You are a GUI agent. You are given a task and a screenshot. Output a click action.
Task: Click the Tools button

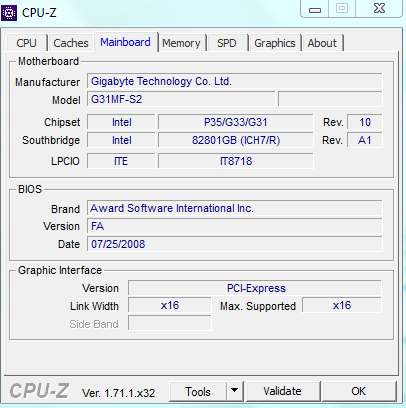point(198,392)
